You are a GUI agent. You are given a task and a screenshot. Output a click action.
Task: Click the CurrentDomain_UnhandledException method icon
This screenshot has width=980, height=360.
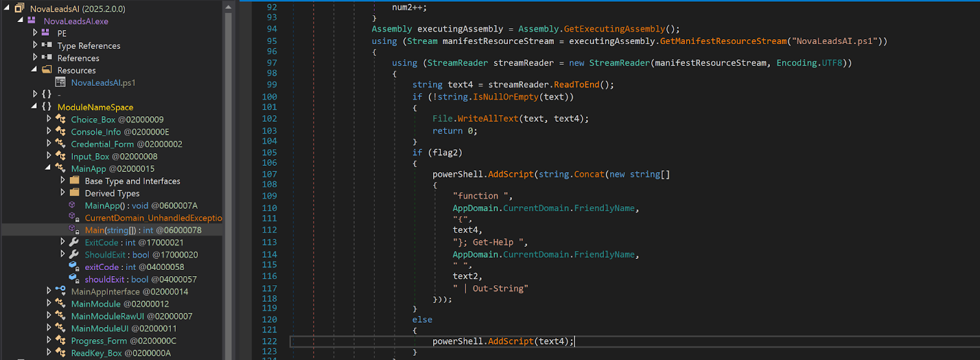[x=73, y=217]
